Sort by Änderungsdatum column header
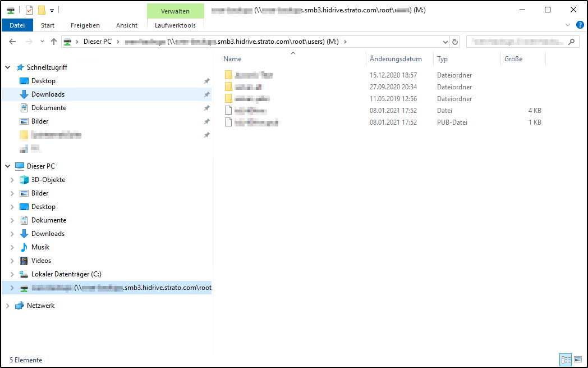 (x=396, y=59)
